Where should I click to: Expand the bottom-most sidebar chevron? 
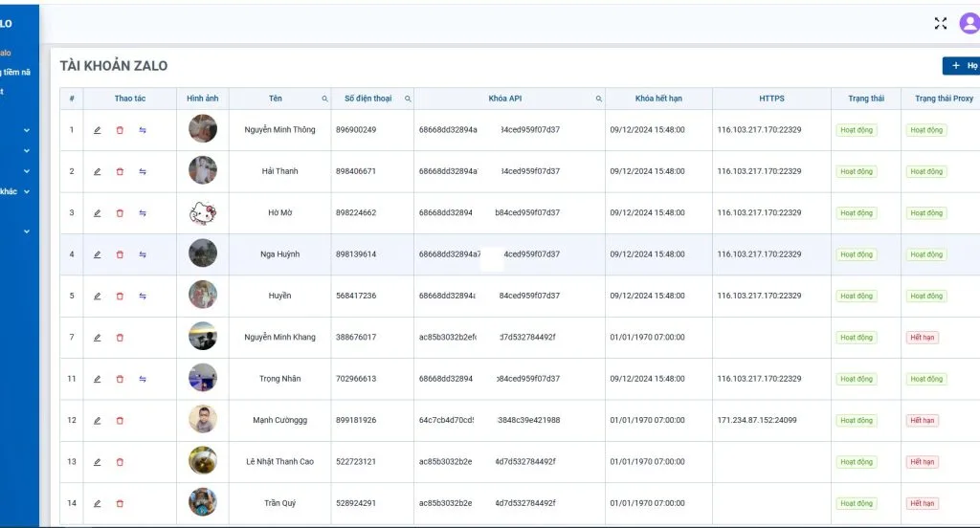point(27,231)
